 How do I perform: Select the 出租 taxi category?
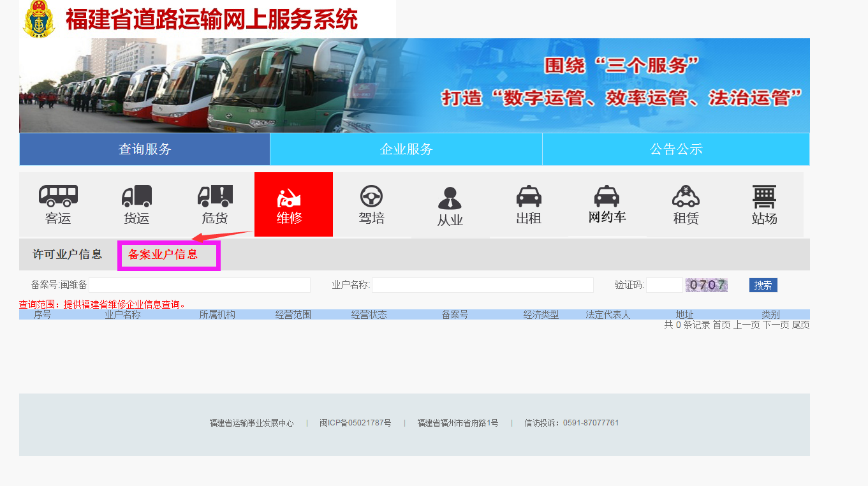tap(529, 205)
